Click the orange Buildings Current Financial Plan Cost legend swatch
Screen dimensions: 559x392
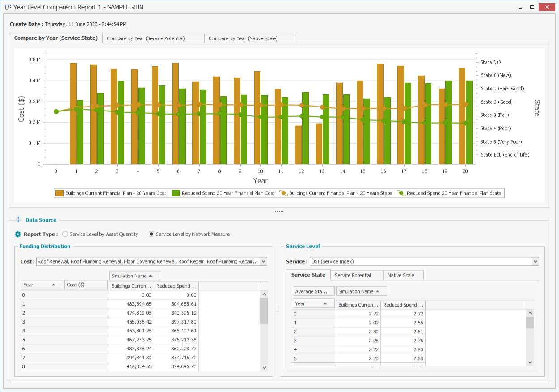click(x=59, y=193)
